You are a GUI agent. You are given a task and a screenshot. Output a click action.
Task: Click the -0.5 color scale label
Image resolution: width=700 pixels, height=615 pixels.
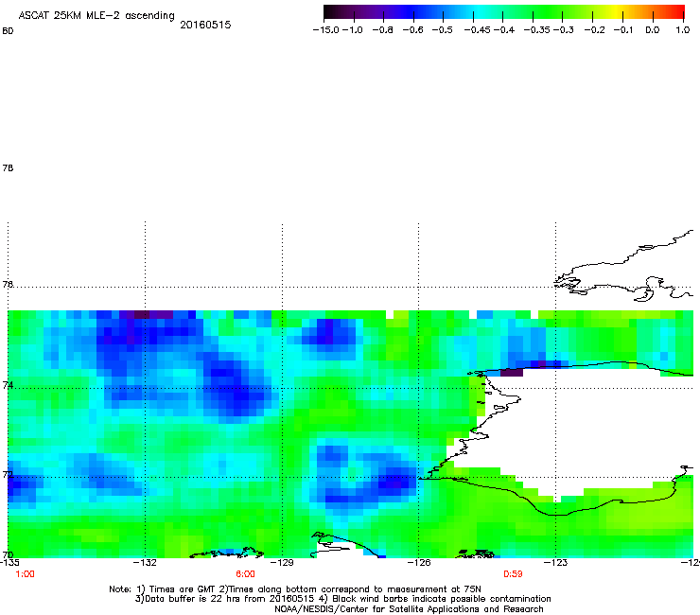[x=443, y=30]
